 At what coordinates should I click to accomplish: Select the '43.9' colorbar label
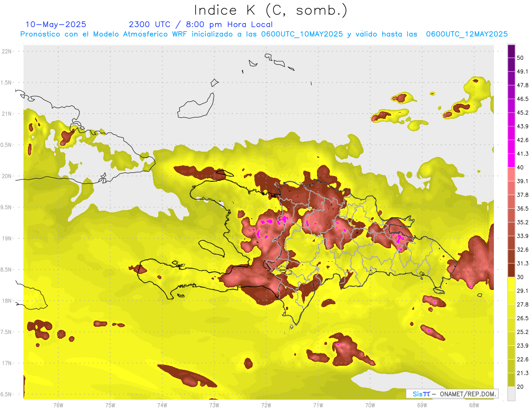(522, 126)
